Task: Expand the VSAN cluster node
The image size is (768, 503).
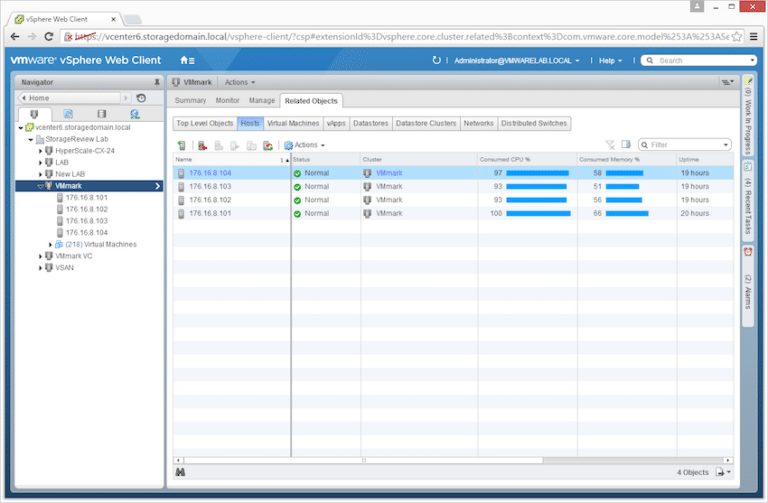Action: pyautogui.click(x=40, y=268)
